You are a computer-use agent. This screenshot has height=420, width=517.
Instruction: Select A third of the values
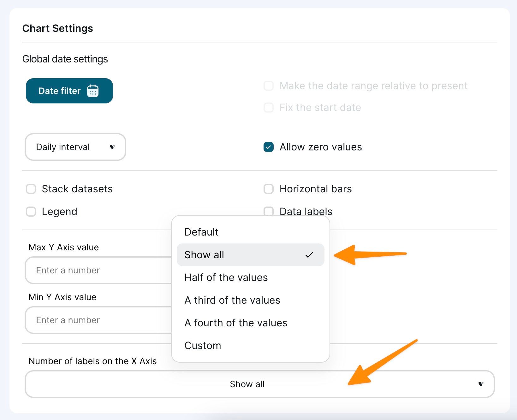pos(232,300)
